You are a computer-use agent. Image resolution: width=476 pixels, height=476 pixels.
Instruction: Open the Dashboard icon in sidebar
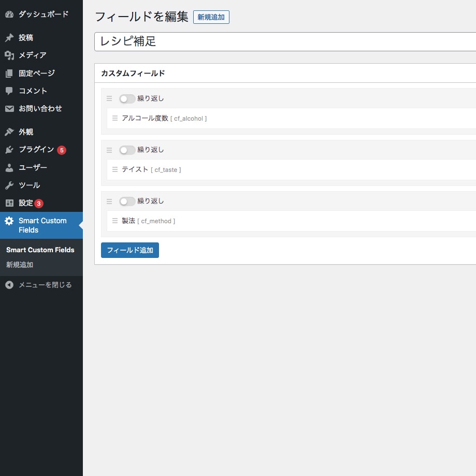pos(9,15)
